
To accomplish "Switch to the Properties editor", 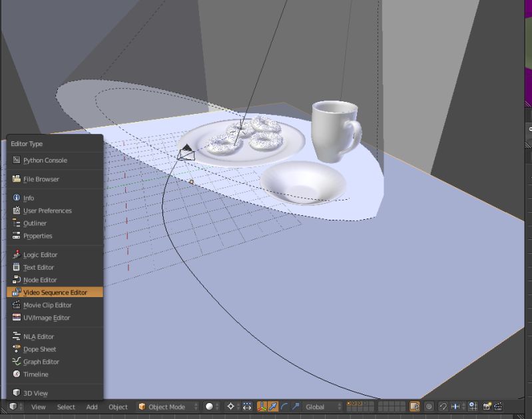I will tap(55, 236).
